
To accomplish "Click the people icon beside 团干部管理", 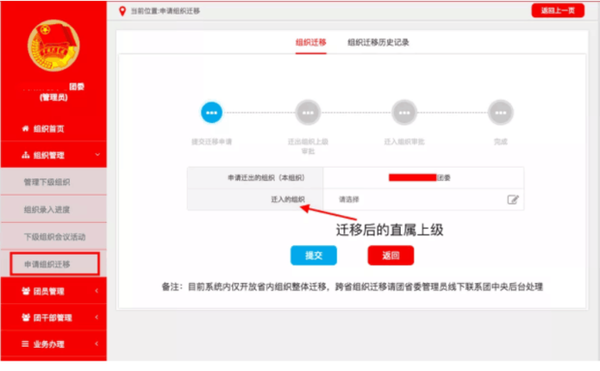I will pyautogui.click(x=26, y=317).
